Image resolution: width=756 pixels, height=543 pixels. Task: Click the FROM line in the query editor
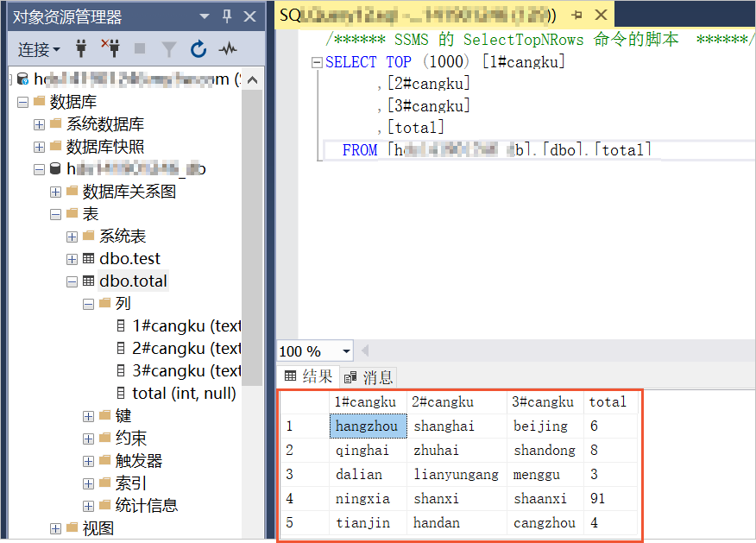coord(496,150)
